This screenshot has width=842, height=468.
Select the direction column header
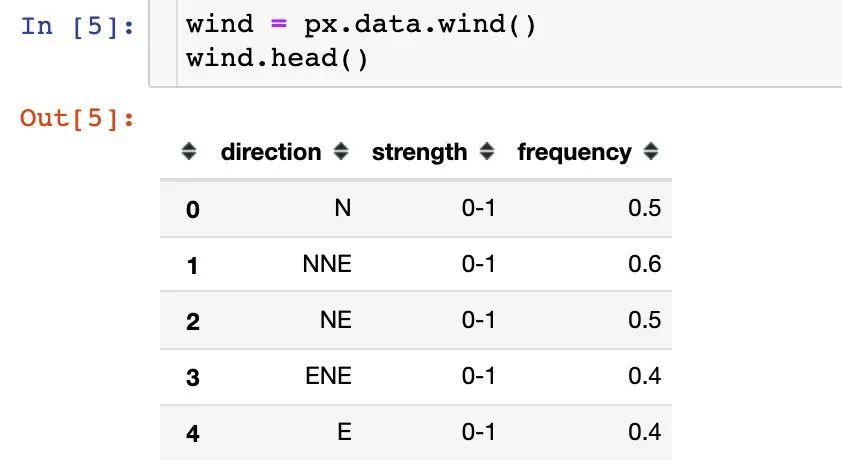271,152
